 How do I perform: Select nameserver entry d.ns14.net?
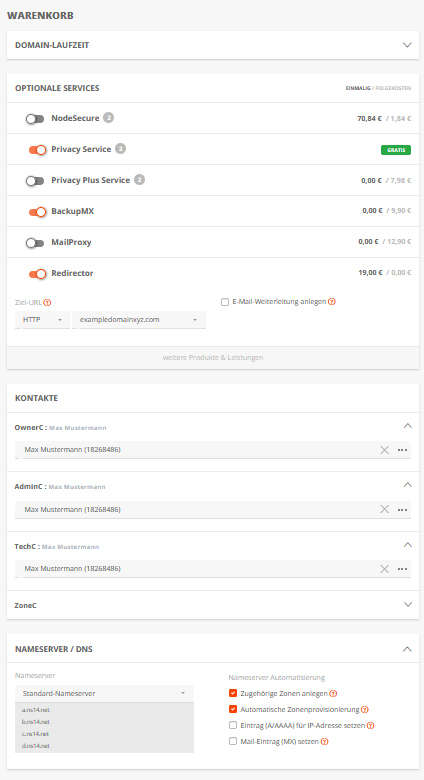tap(36, 746)
